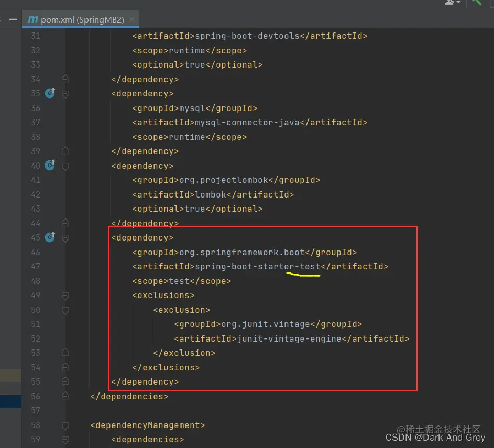Click the '<exclusion>' opening tag on line 50
This screenshot has width=494, height=448.
point(181,310)
